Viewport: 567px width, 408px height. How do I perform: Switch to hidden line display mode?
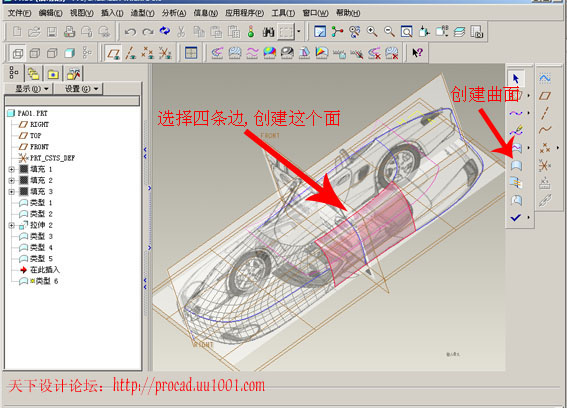[x=35, y=54]
